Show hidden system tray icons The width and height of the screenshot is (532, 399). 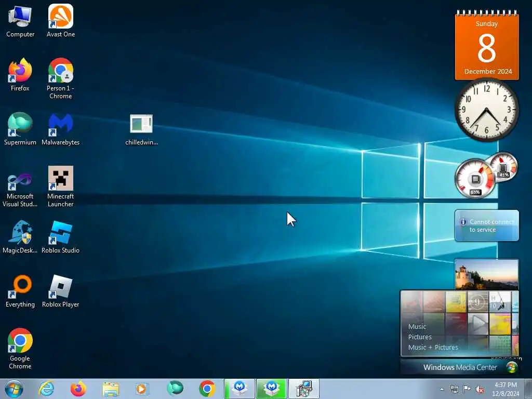pyautogui.click(x=442, y=389)
